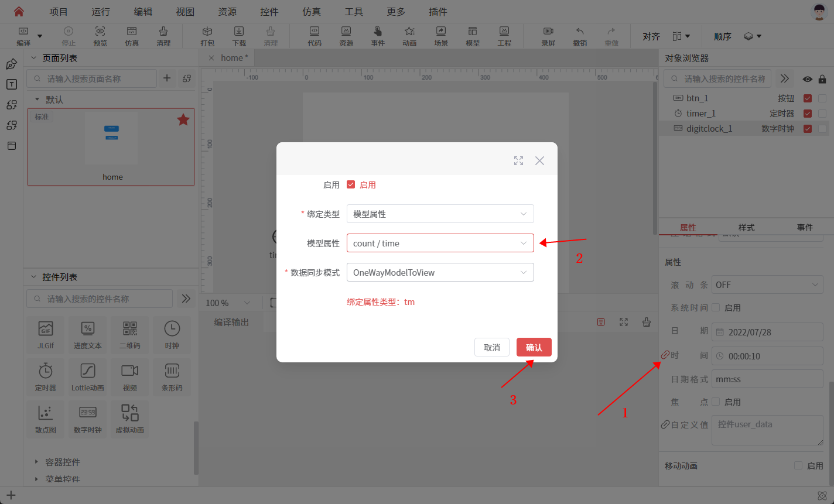Select the 数字时钟 digital clock widget
Screen dimensions: 834x504
(88, 420)
